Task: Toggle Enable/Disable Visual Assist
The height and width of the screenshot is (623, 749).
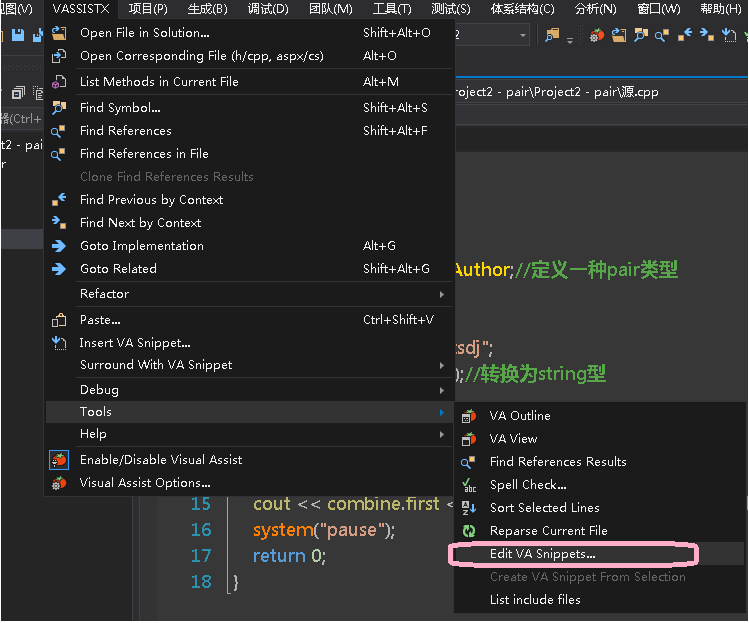Action: click(x=160, y=460)
